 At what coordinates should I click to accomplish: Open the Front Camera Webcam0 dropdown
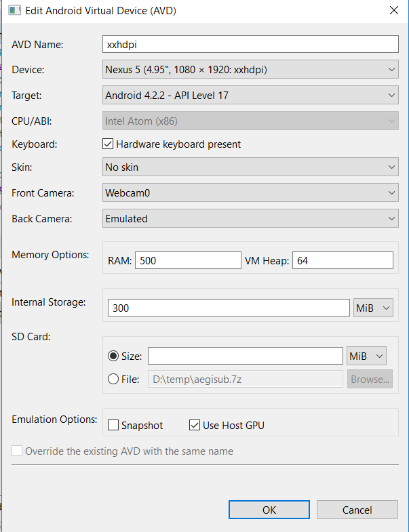tap(250, 193)
